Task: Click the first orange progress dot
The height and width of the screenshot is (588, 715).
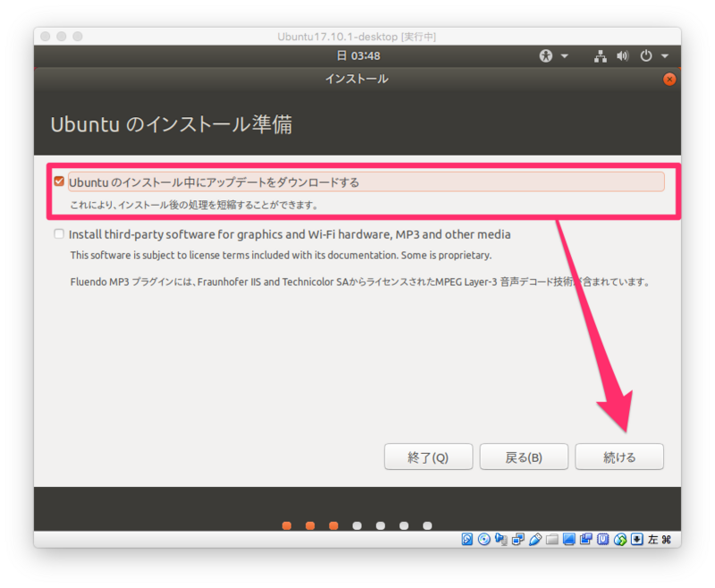Action: [x=287, y=525]
